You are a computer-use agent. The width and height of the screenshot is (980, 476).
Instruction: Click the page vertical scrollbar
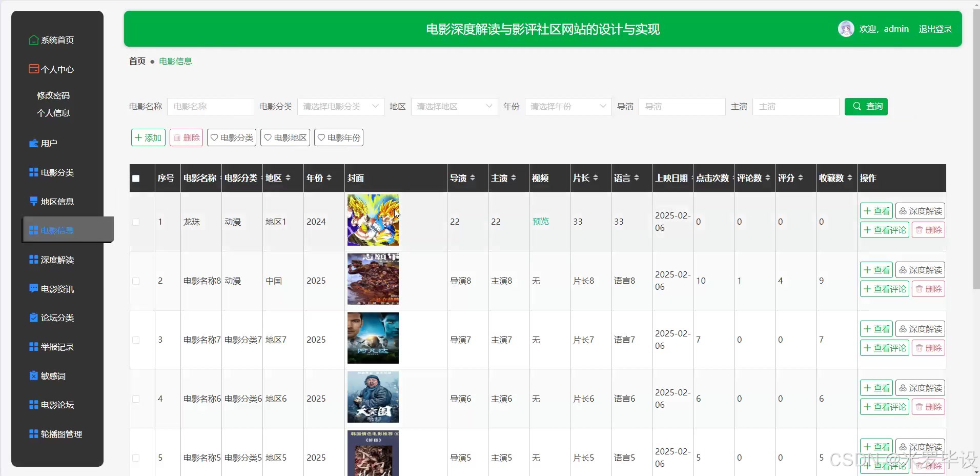[976, 149]
